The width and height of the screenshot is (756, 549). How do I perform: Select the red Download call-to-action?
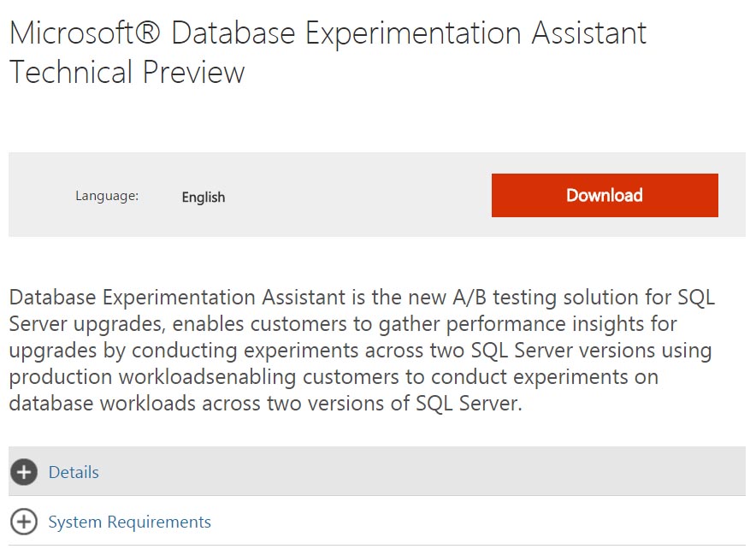(605, 195)
